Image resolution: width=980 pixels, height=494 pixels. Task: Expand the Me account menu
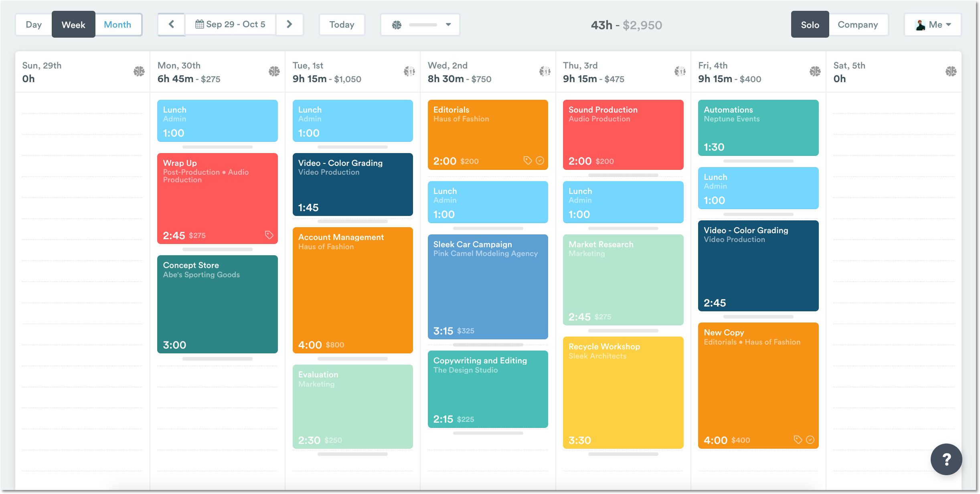[933, 24]
